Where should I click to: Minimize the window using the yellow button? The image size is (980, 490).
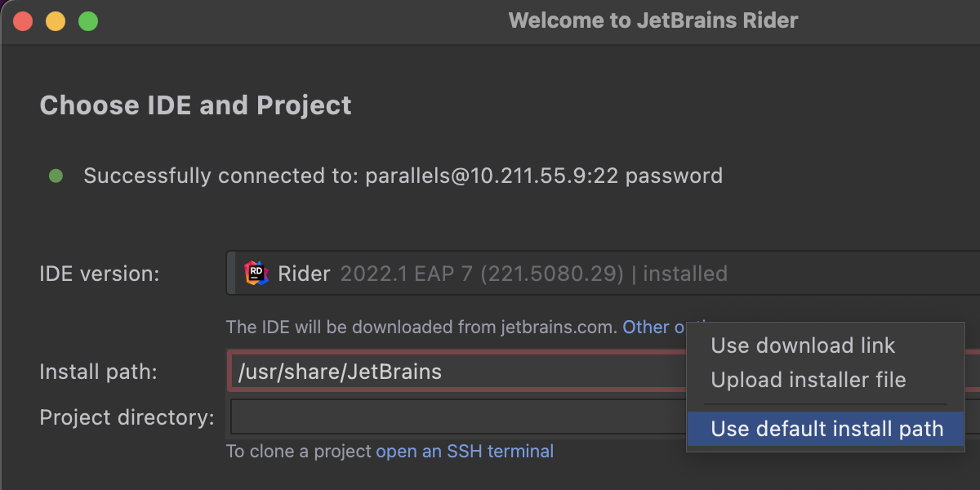[x=55, y=21]
